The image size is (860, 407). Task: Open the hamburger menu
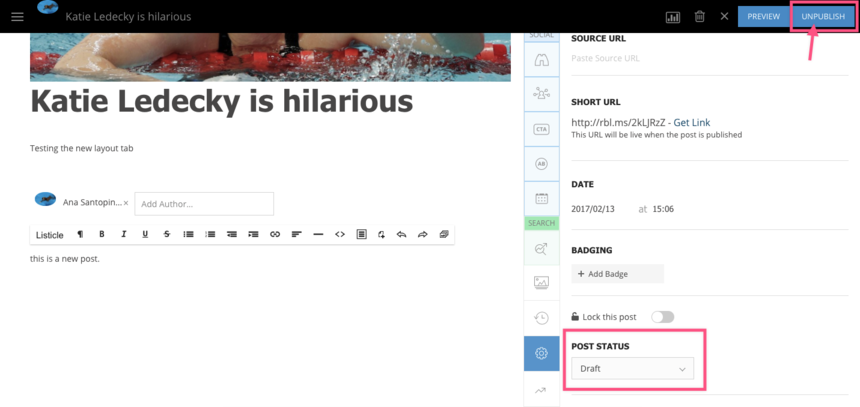pyautogui.click(x=17, y=17)
